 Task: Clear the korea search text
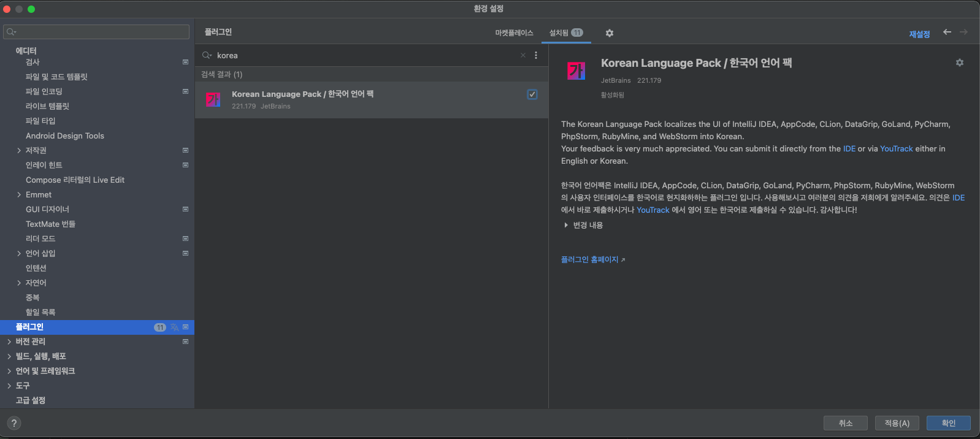pyautogui.click(x=523, y=55)
